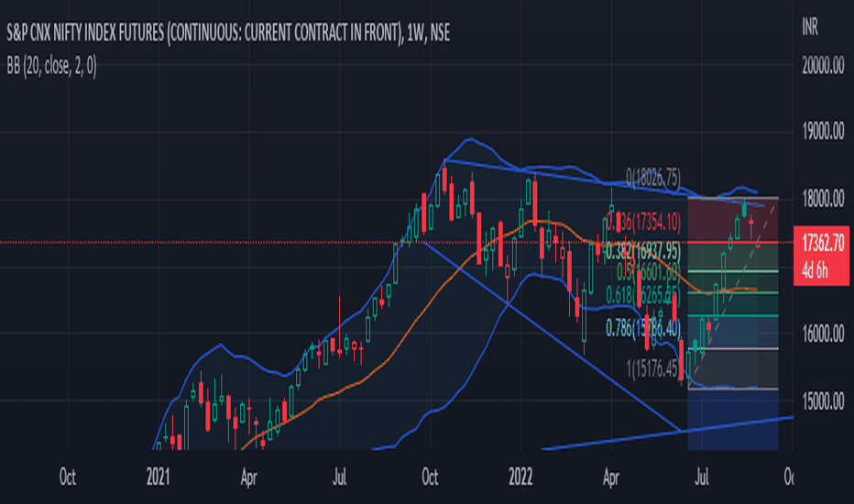Click the 15000.00 price axis label
This screenshot has width=854, height=504.
tap(823, 401)
